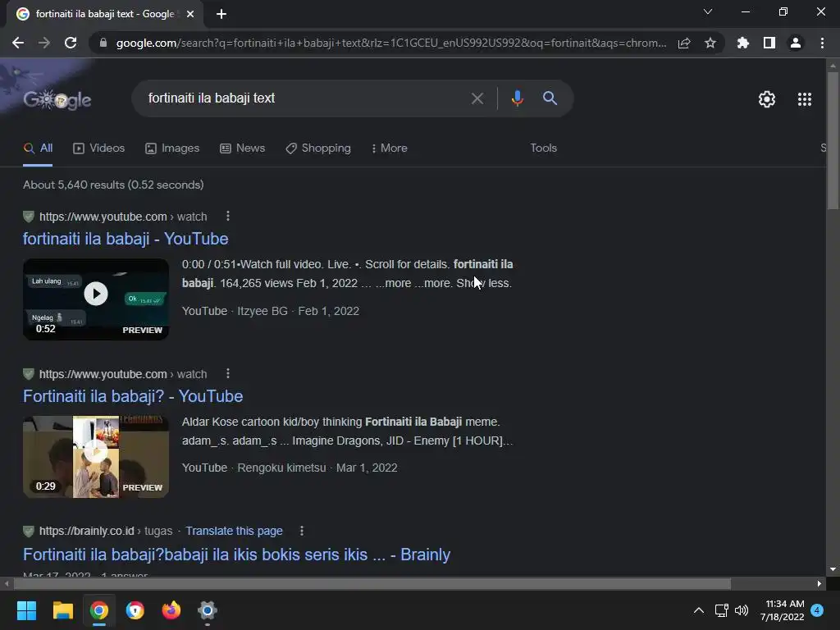Go back to the previous page
The width and height of the screenshot is (840, 630).
(18, 43)
